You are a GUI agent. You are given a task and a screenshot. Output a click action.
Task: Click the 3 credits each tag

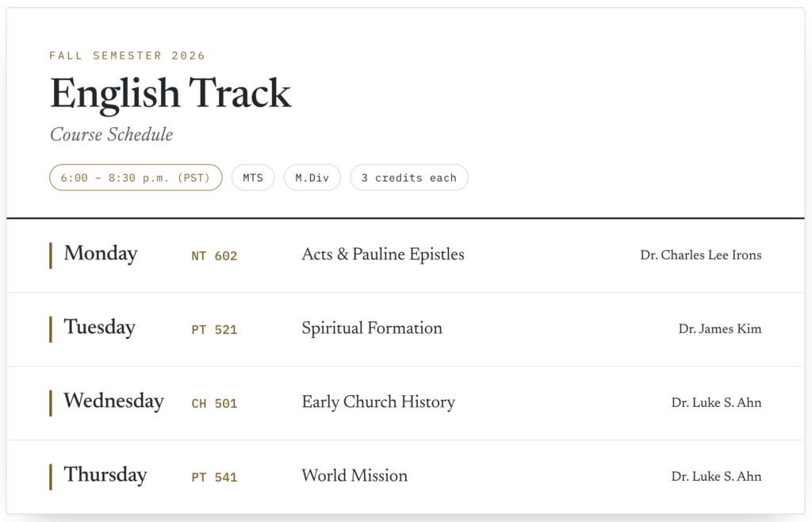409,178
